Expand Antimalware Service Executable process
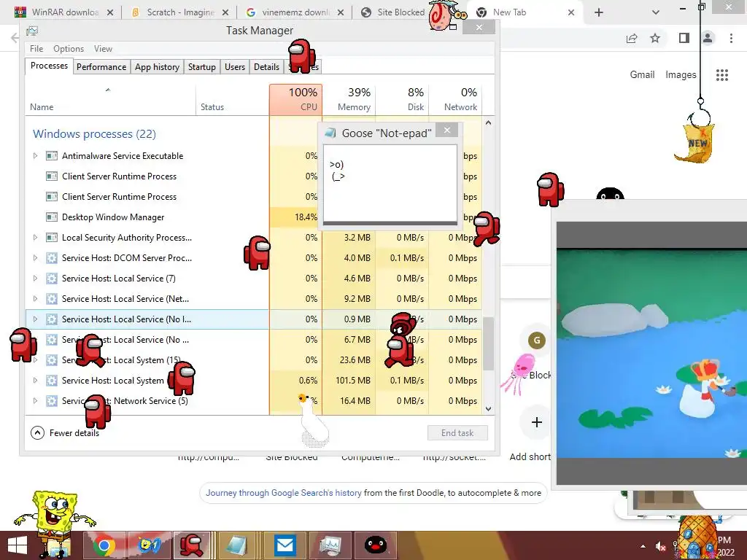The image size is (747, 560). click(35, 156)
